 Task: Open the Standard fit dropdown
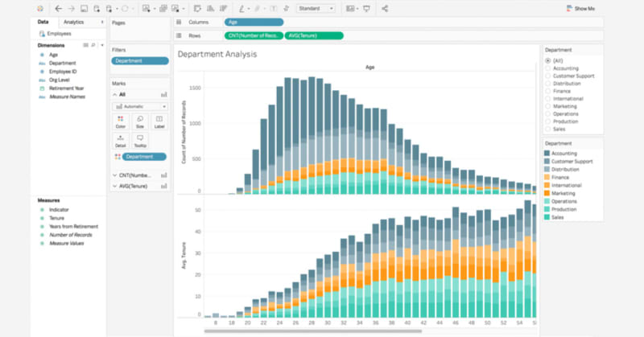tap(316, 8)
